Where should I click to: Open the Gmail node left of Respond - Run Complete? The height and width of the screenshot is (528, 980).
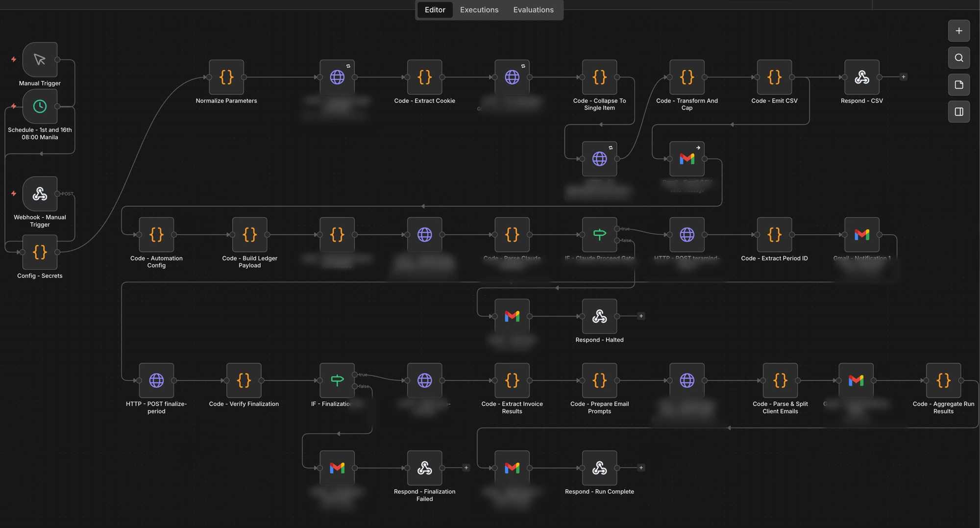(x=512, y=468)
